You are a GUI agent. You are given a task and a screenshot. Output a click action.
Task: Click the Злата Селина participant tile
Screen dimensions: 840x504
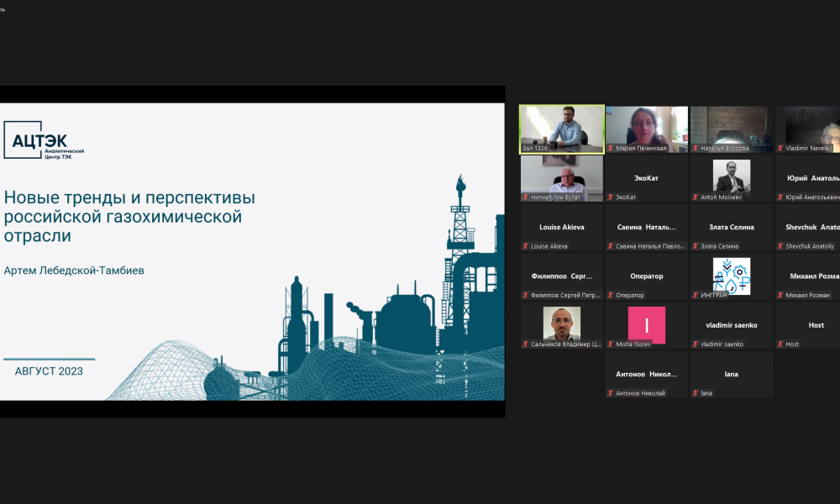731,228
